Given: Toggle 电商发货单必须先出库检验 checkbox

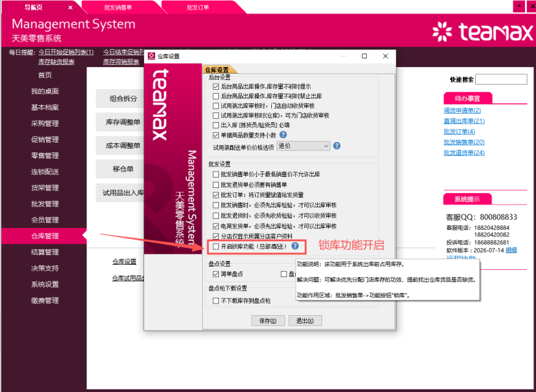Looking at the screenshot, I should [216, 226].
